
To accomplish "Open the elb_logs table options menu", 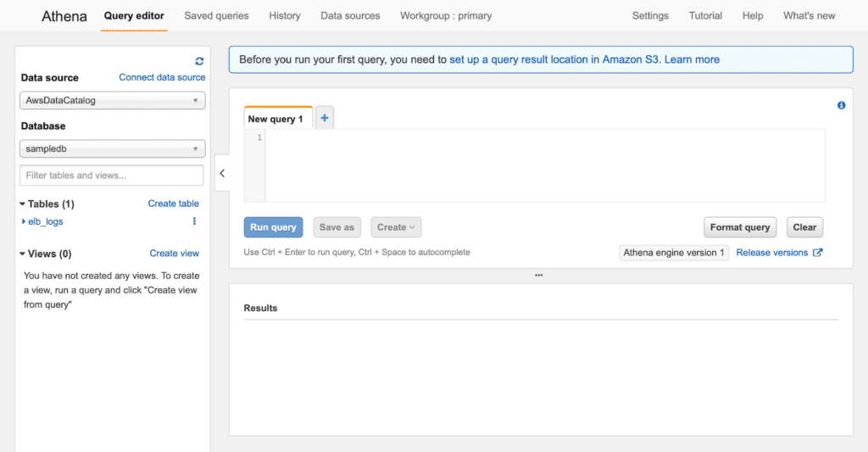I will 194,221.
